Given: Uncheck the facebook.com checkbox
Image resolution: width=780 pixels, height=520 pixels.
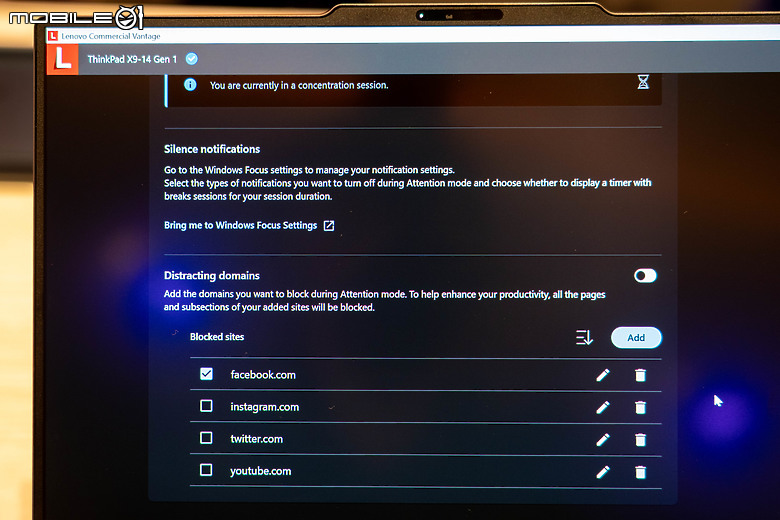Looking at the screenshot, I should (206, 374).
